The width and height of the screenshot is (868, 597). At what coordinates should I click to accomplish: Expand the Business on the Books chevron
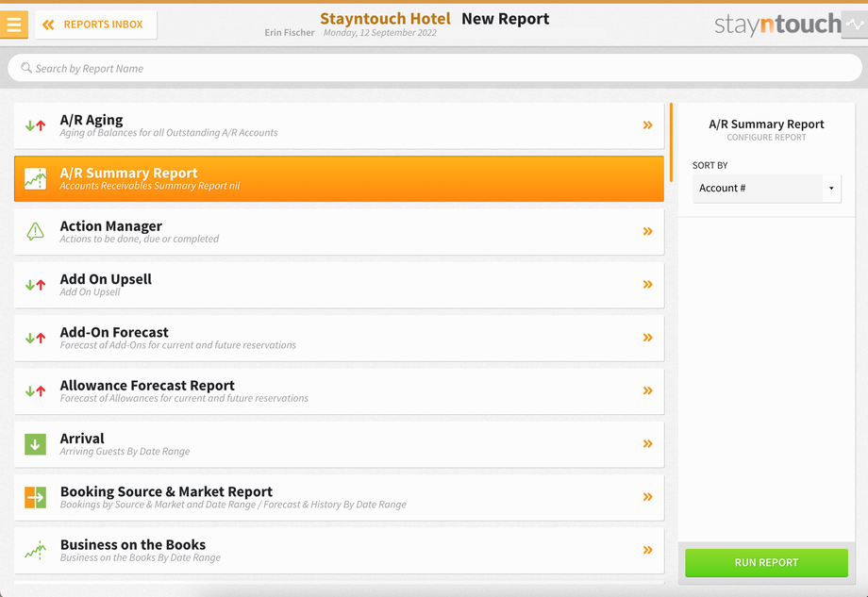tap(647, 550)
